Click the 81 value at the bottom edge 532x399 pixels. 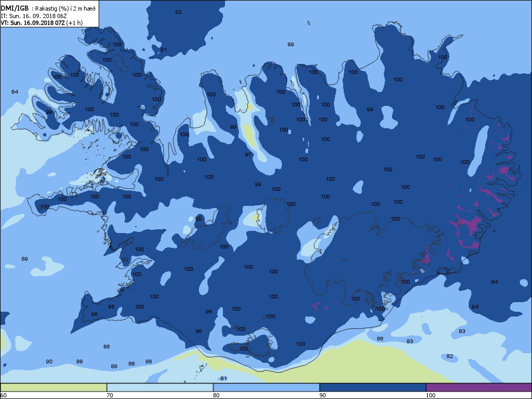(x=223, y=378)
